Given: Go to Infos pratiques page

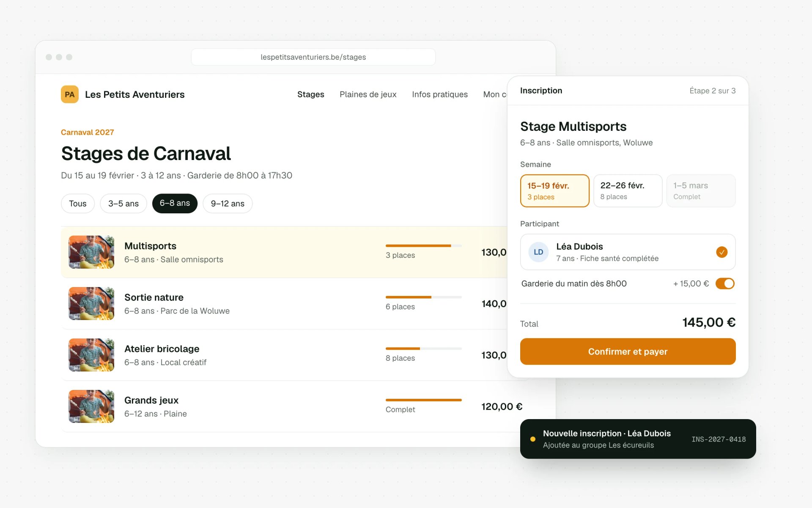Looking at the screenshot, I should [440, 94].
